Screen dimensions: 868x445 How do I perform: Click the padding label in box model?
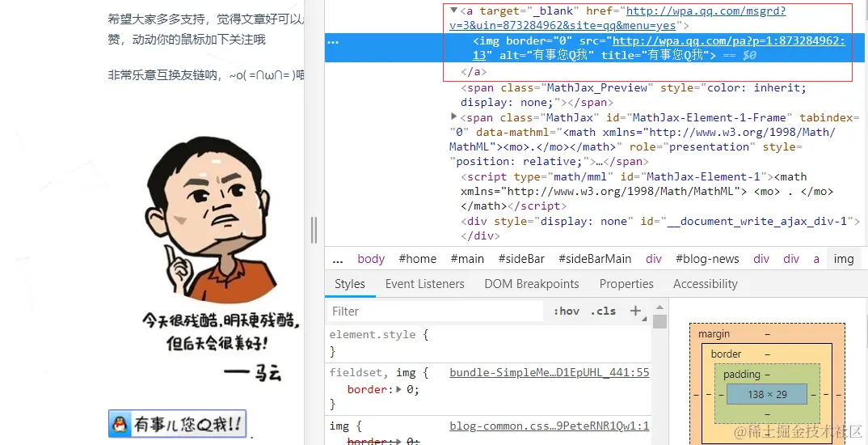741,374
